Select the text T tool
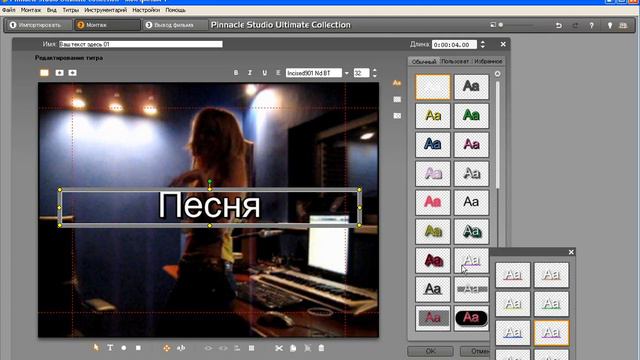 (110, 348)
